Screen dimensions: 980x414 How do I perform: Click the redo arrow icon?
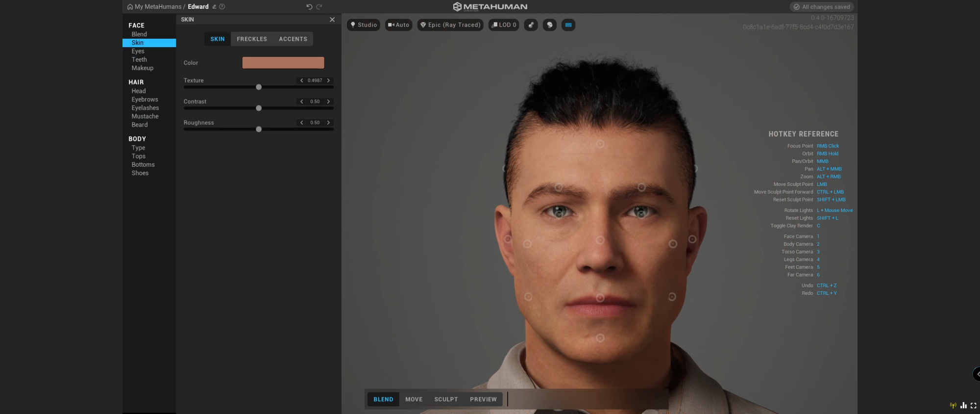[x=319, y=7]
